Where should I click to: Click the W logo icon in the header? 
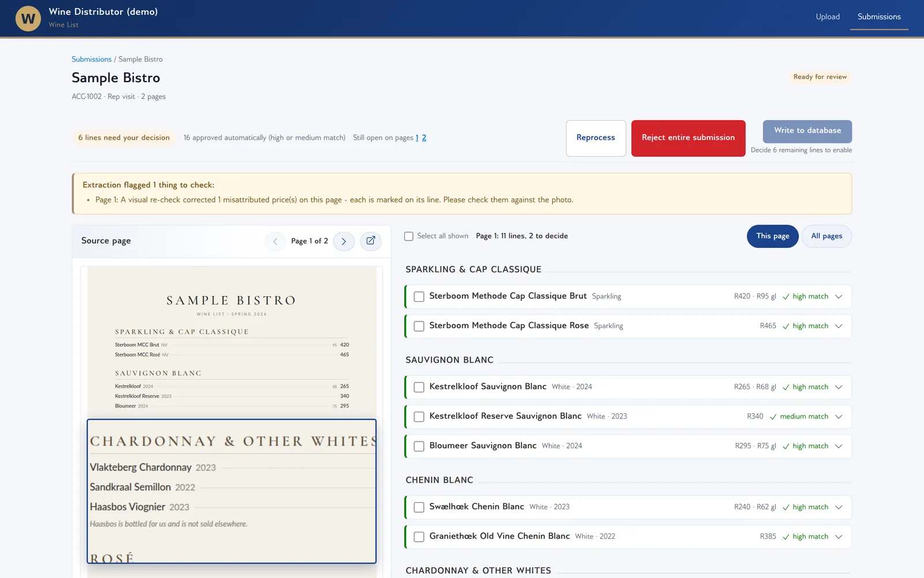click(x=28, y=18)
